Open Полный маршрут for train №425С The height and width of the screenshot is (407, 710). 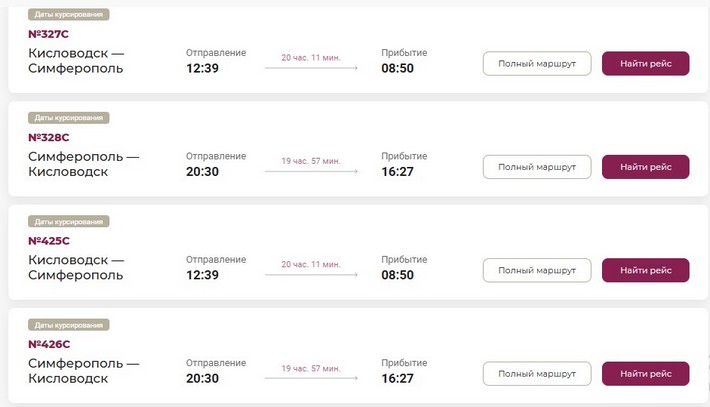[x=537, y=270]
